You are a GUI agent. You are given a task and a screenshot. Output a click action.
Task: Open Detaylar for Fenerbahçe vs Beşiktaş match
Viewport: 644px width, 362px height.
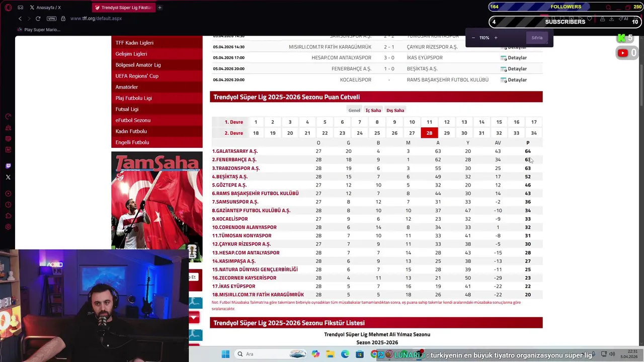click(514, 69)
